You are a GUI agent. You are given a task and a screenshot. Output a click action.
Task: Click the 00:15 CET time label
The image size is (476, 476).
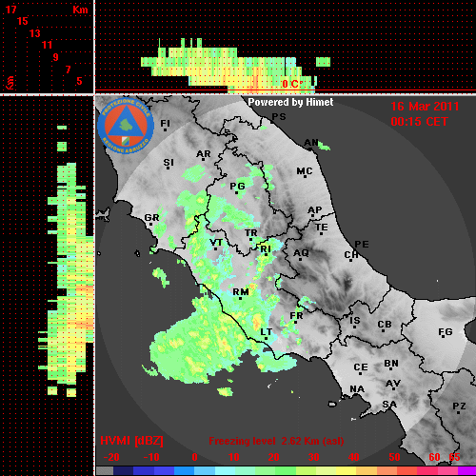(x=419, y=122)
